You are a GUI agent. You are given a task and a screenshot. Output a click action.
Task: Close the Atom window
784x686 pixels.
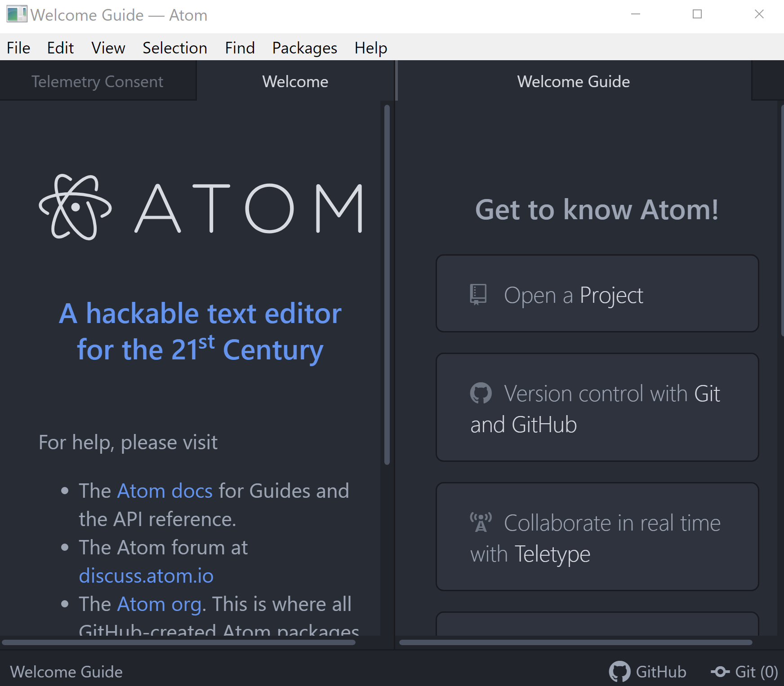(x=759, y=14)
